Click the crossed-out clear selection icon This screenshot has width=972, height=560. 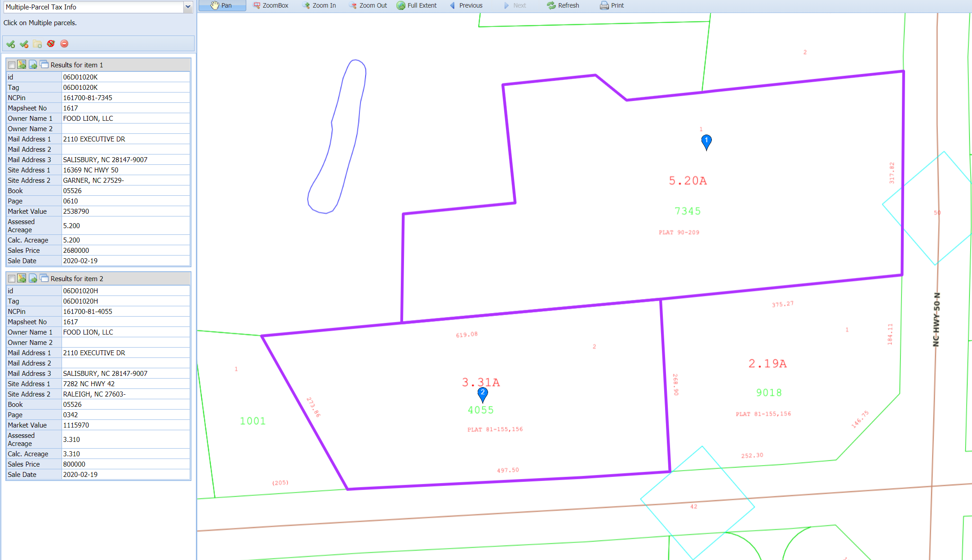coord(51,44)
